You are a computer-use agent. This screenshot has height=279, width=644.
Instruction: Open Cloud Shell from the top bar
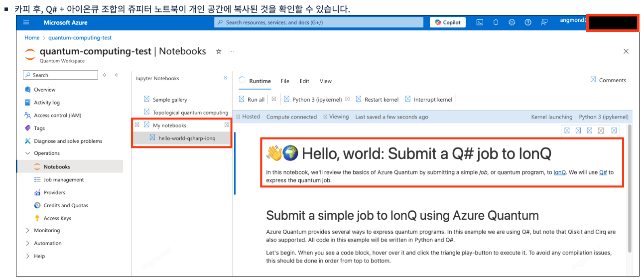click(x=479, y=22)
